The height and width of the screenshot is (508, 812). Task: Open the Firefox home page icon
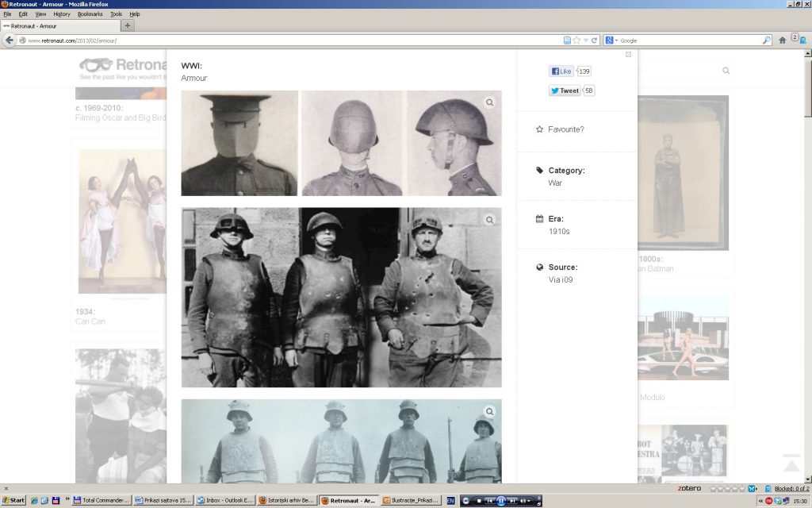click(x=783, y=40)
